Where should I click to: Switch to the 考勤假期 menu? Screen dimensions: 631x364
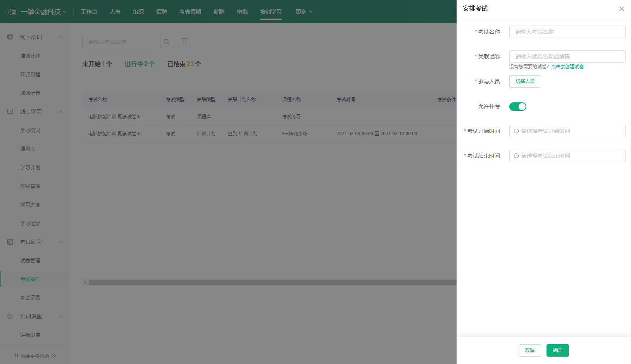tap(190, 12)
